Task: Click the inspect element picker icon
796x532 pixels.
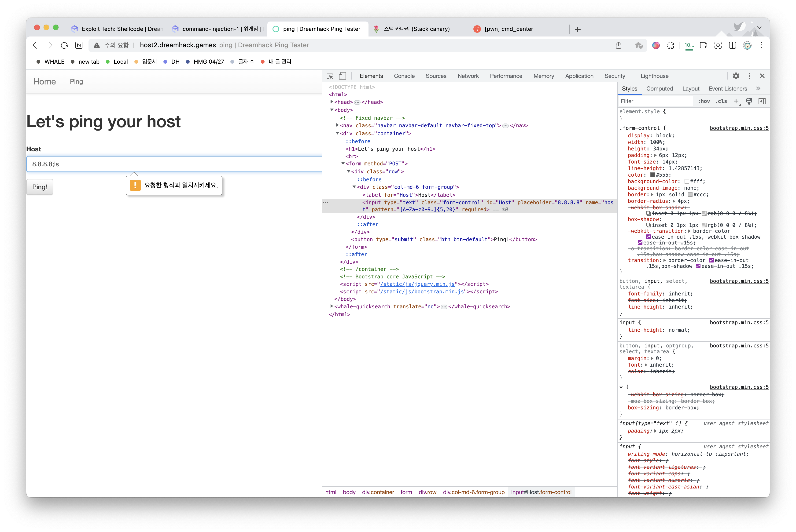Action: (x=330, y=76)
